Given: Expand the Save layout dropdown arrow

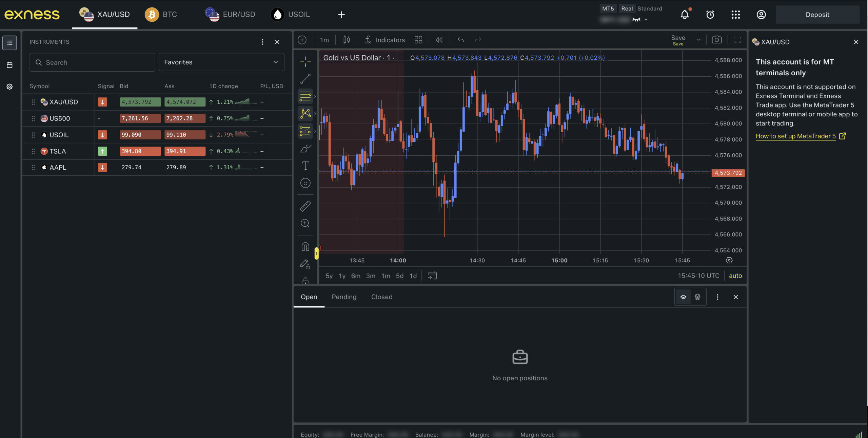Looking at the screenshot, I should (699, 40).
